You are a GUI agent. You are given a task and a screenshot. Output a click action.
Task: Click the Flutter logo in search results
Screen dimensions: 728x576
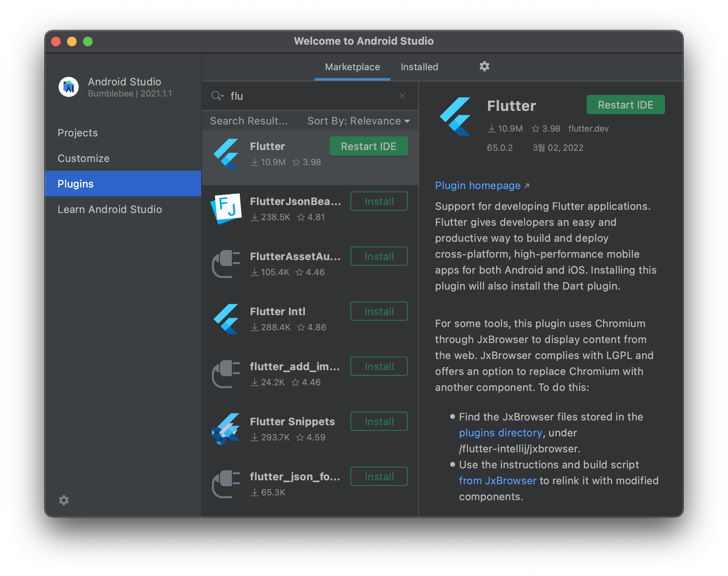226,154
